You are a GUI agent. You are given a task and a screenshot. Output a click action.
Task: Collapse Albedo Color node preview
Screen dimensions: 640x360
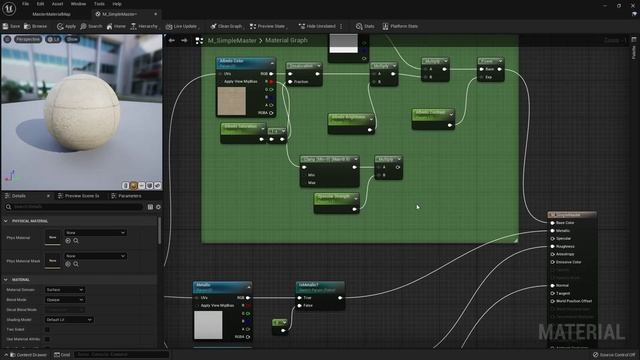tap(272, 63)
